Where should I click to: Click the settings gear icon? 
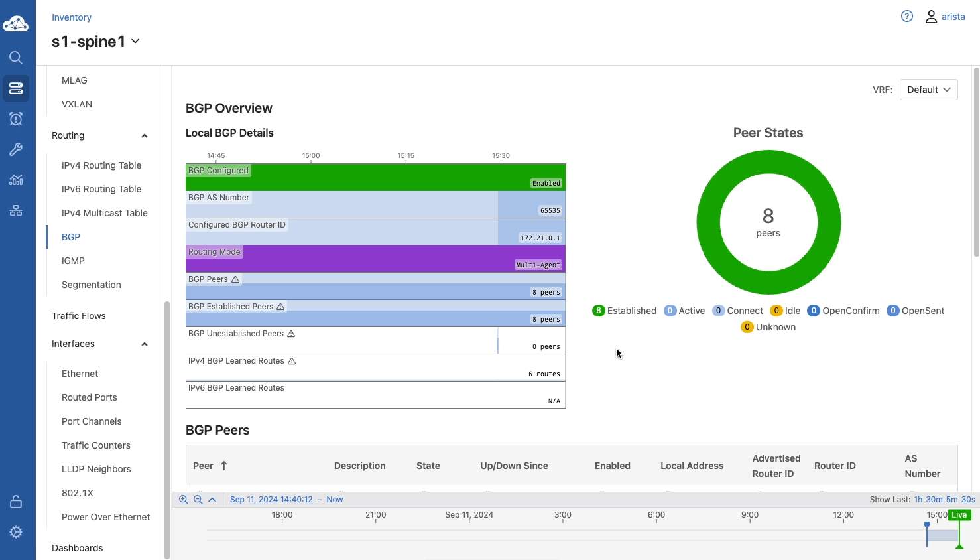click(16, 532)
